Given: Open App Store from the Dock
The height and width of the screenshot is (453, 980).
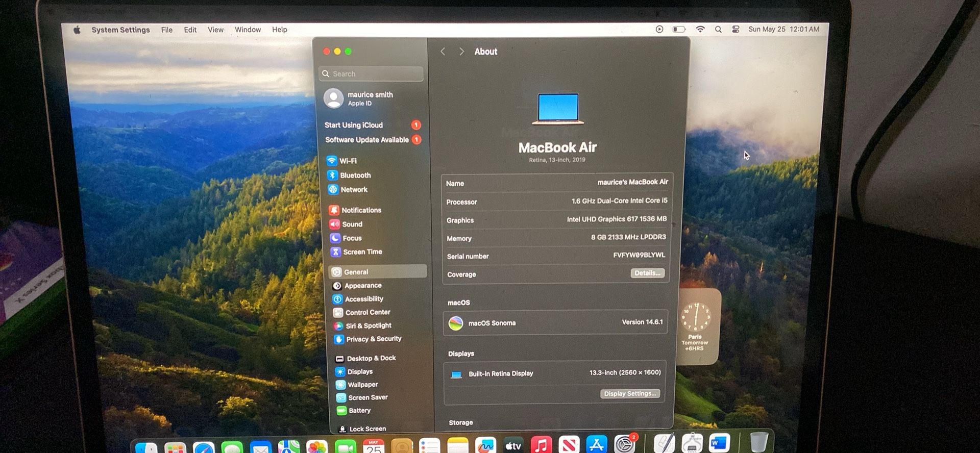Looking at the screenshot, I should (x=597, y=444).
